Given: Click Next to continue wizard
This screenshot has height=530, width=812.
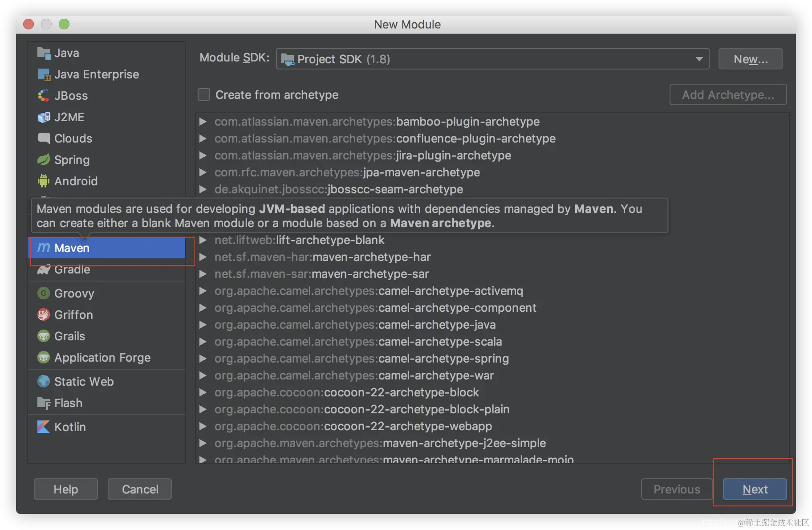Looking at the screenshot, I should (755, 489).
